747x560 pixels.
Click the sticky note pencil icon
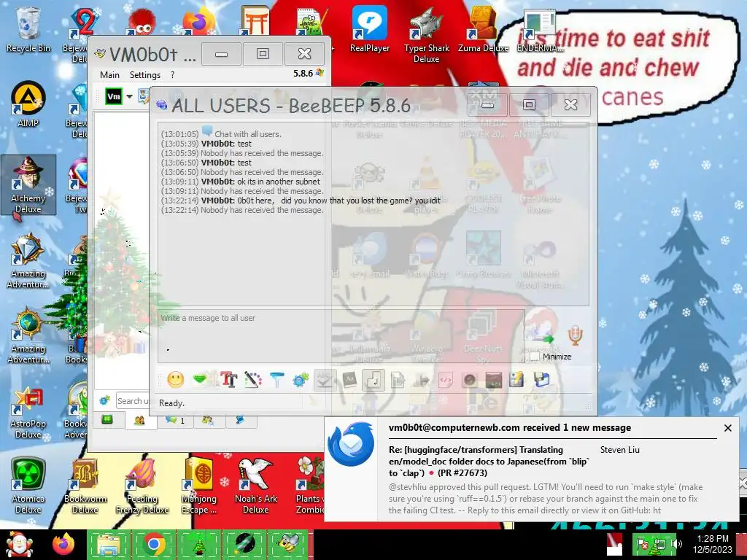pyautogui.click(x=516, y=380)
